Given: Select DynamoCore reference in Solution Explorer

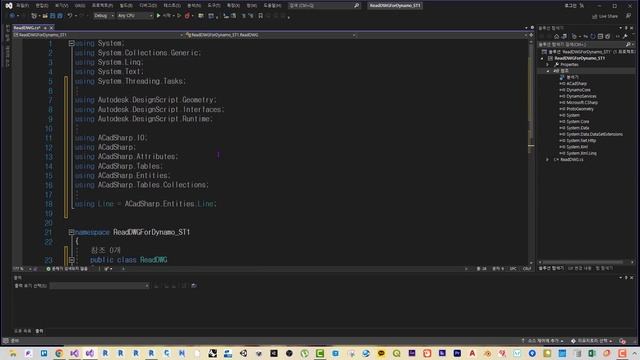Looking at the screenshot, I should [x=578, y=90].
